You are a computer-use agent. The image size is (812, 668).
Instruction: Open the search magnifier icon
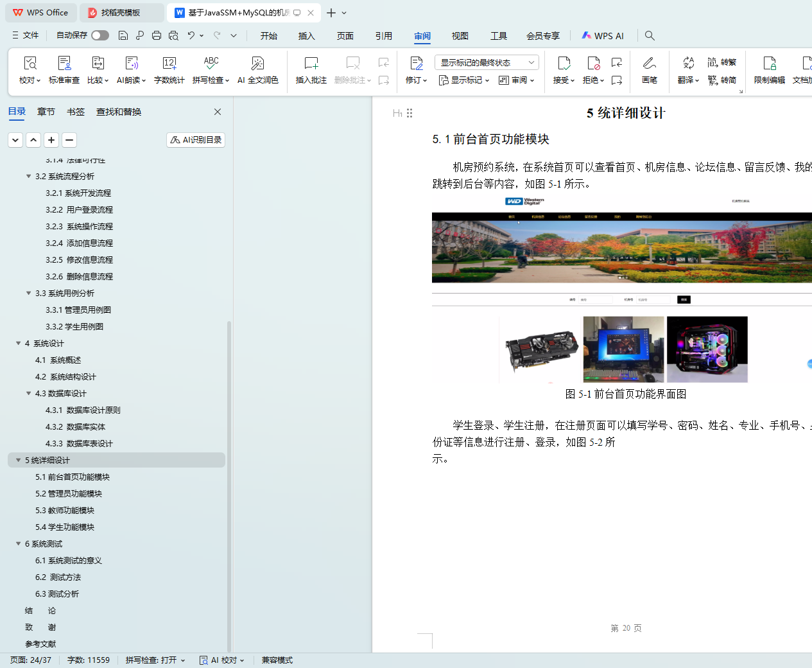coord(650,36)
